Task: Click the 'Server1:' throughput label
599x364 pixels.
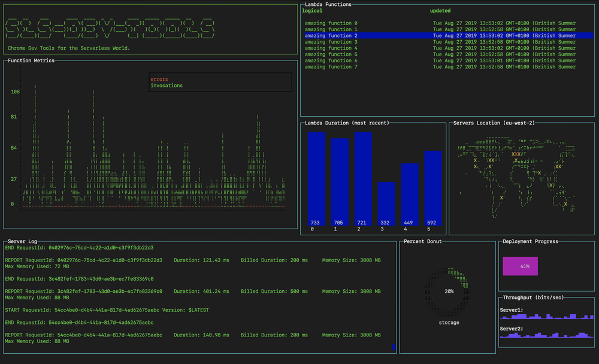Action: pyautogui.click(x=511, y=310)
